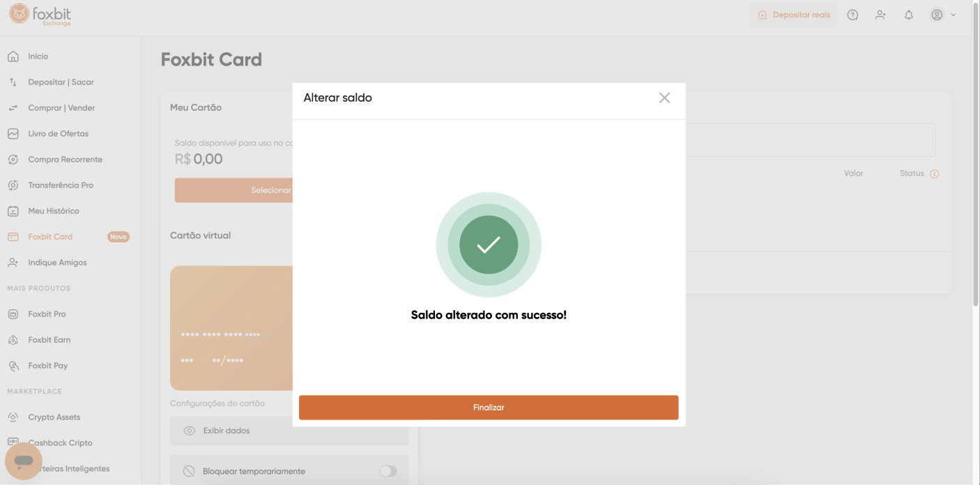The width and height of the screenshot is (980, 485).
Task: Click the Cashback Cripto icon
Action: (x=13, y=442)
